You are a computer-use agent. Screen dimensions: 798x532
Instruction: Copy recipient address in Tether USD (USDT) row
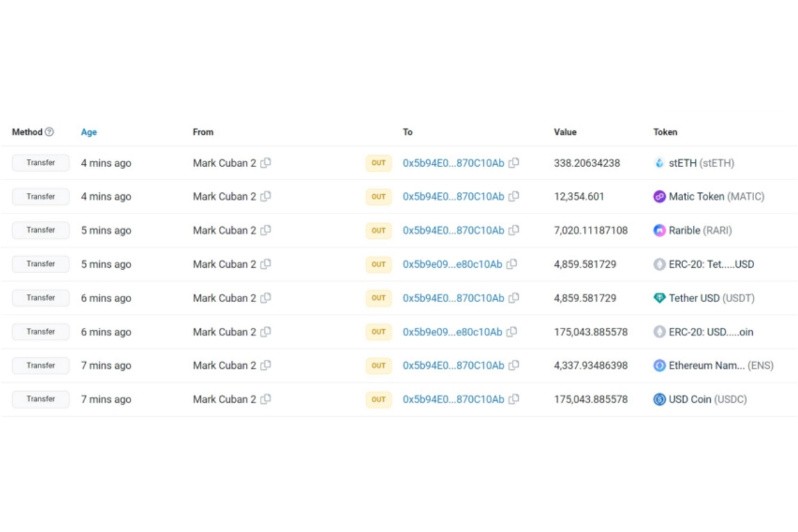point(513,298)
